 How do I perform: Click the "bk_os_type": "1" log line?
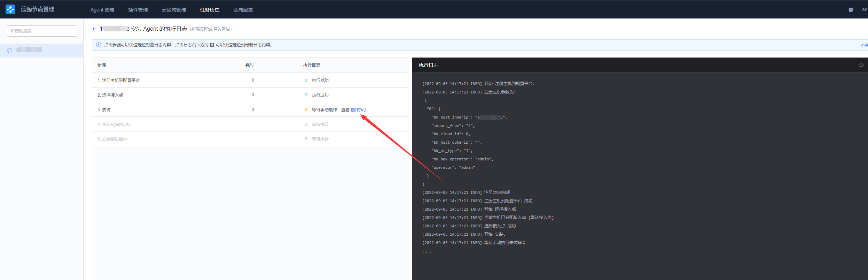(452, 151)
